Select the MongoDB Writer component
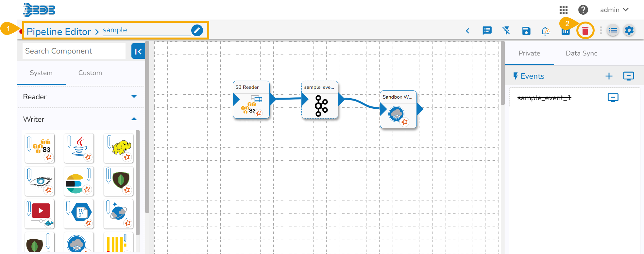This screenshot has width=644, height=254. click(x=118, y=181)
